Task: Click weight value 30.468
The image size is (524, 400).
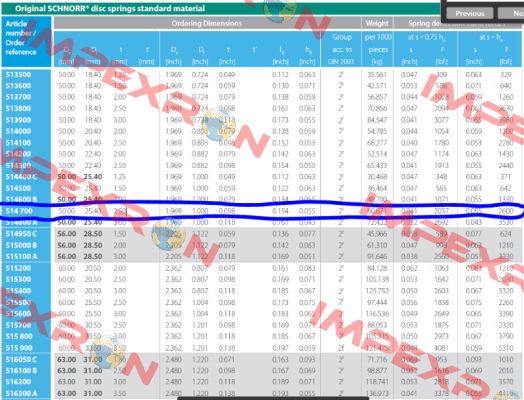Action: [x=377, y=176]
